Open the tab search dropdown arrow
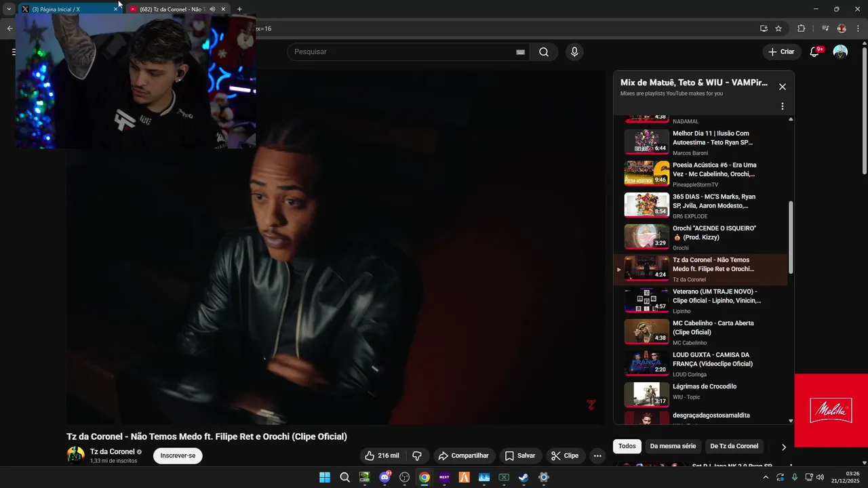 click(x=9, y=9)
